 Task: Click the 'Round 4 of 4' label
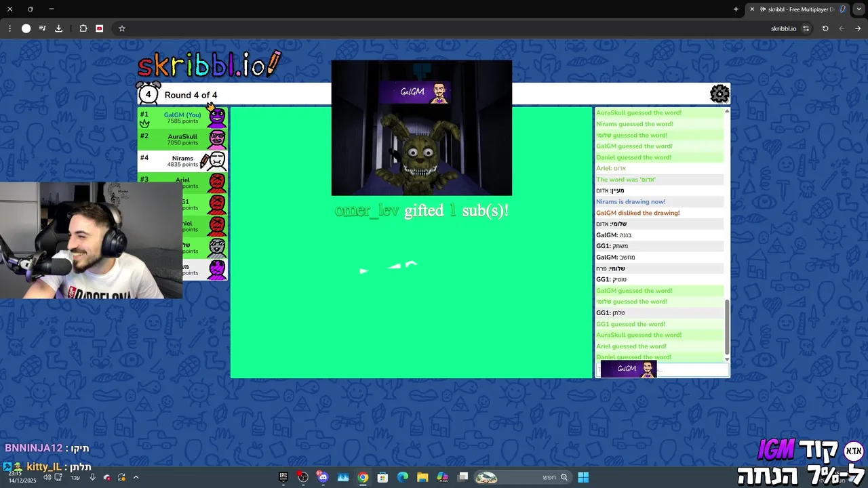(191, 95)
